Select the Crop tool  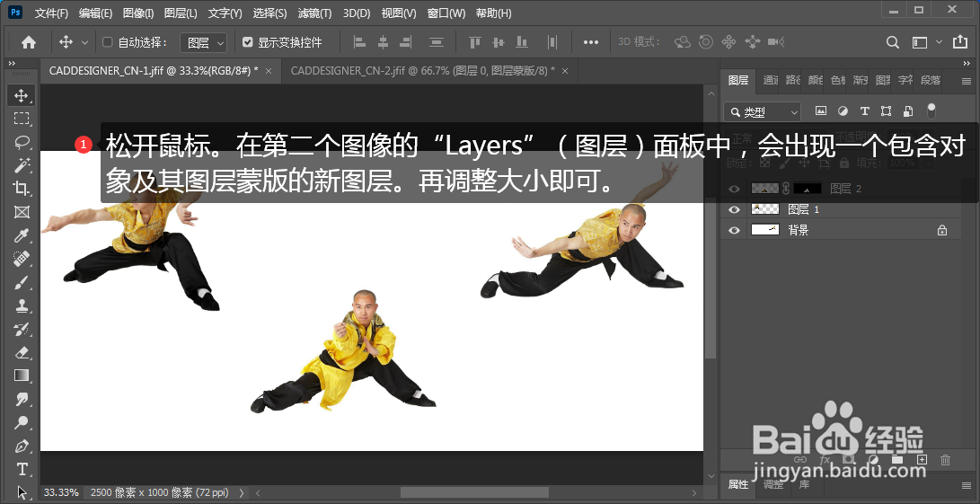coord(22,189)
